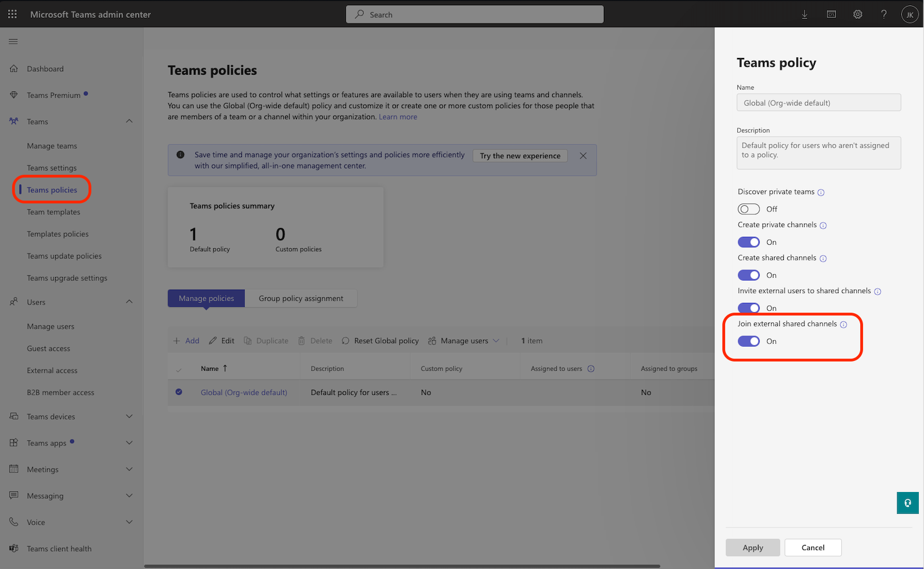924x569 pixels.
Task: Expand the Teams apps chevron
Action: click(129, 443)
